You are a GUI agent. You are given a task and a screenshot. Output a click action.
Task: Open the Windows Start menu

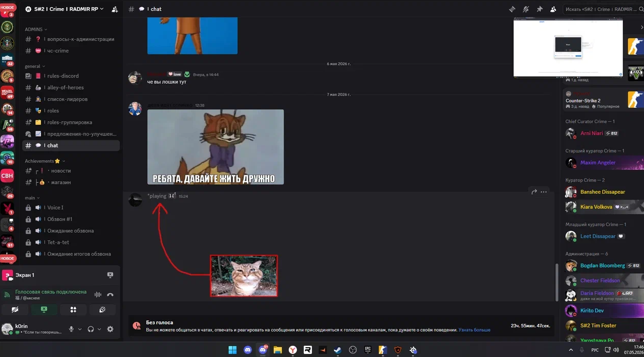tap(232, 350)
